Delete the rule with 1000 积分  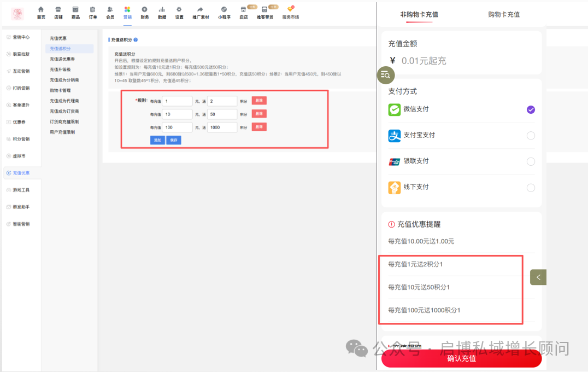[x=259, y=127]
